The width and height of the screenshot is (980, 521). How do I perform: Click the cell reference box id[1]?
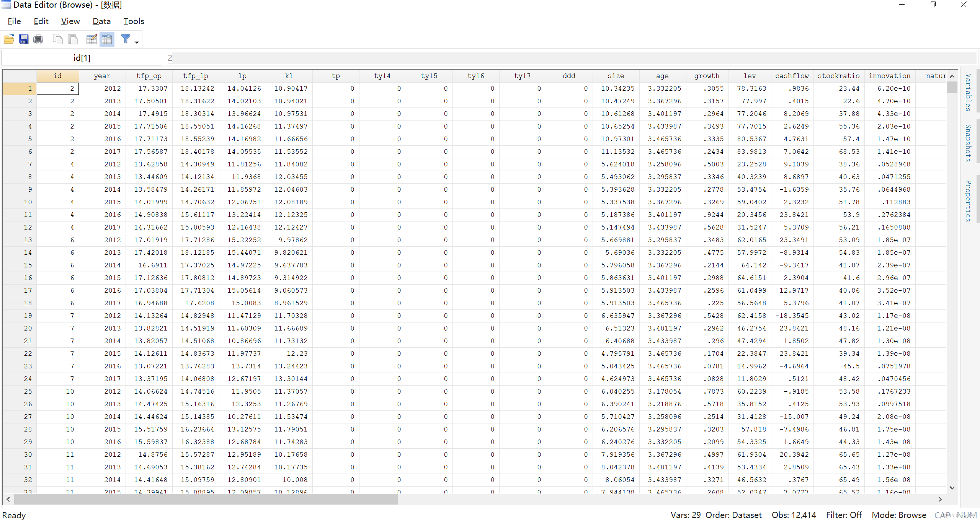pos(82,58)
